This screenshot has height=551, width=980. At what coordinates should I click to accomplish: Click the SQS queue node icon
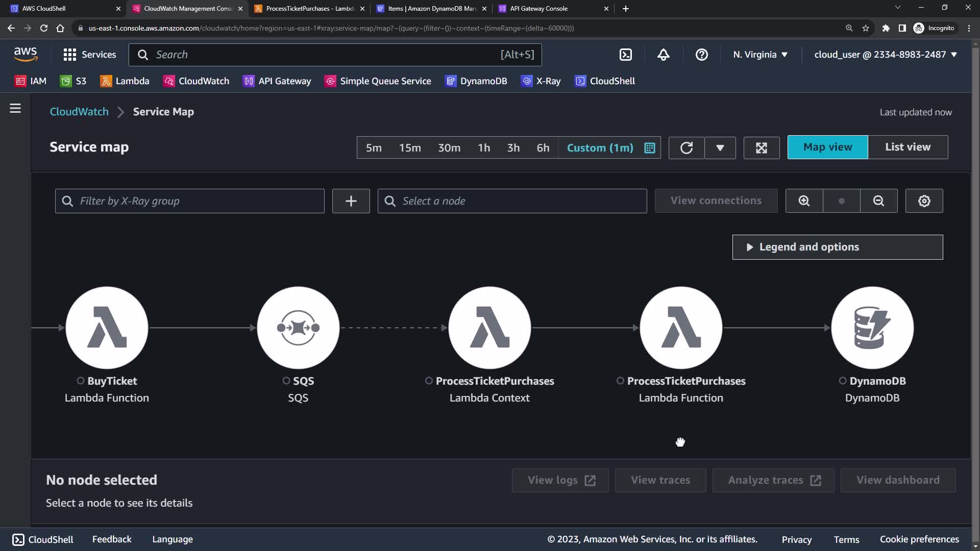(x=298, y=328)
